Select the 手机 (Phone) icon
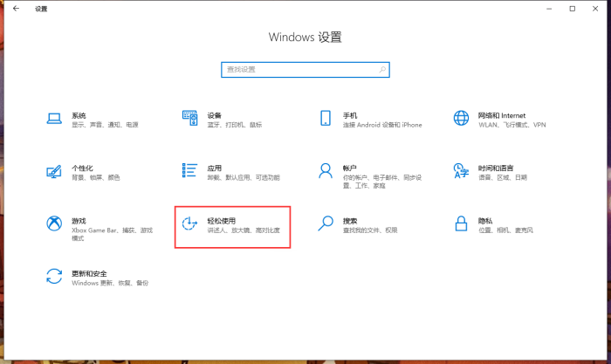Image resolution: width=611 pixels, height=364 pixels. 326,119
